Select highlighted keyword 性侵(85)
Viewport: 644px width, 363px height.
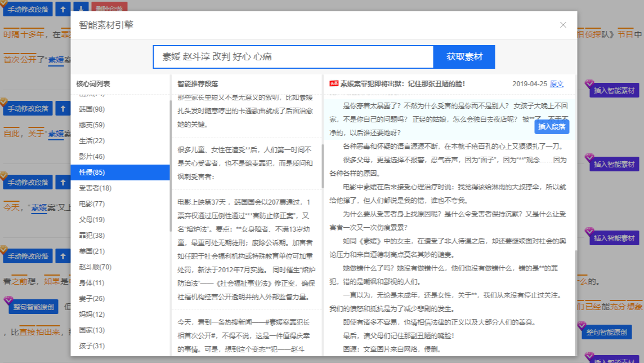coord(120,172)
